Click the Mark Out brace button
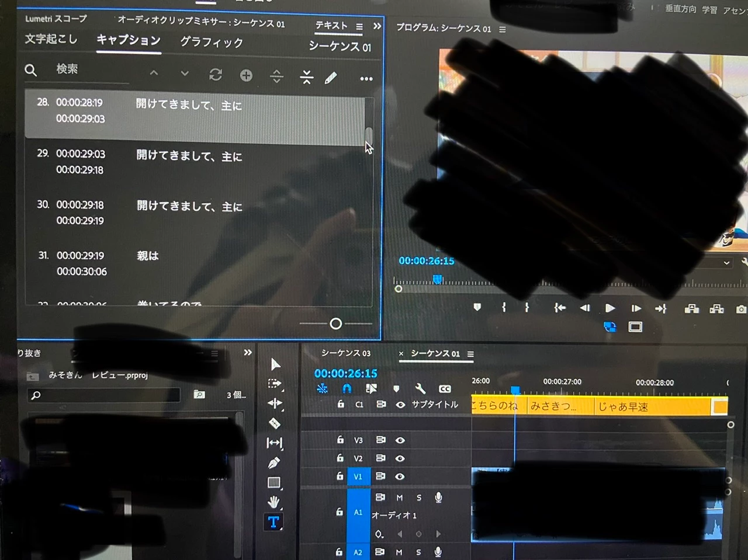The width and height of the screenshot is (748, 560). pyautogui.click(x=527, y=307)
